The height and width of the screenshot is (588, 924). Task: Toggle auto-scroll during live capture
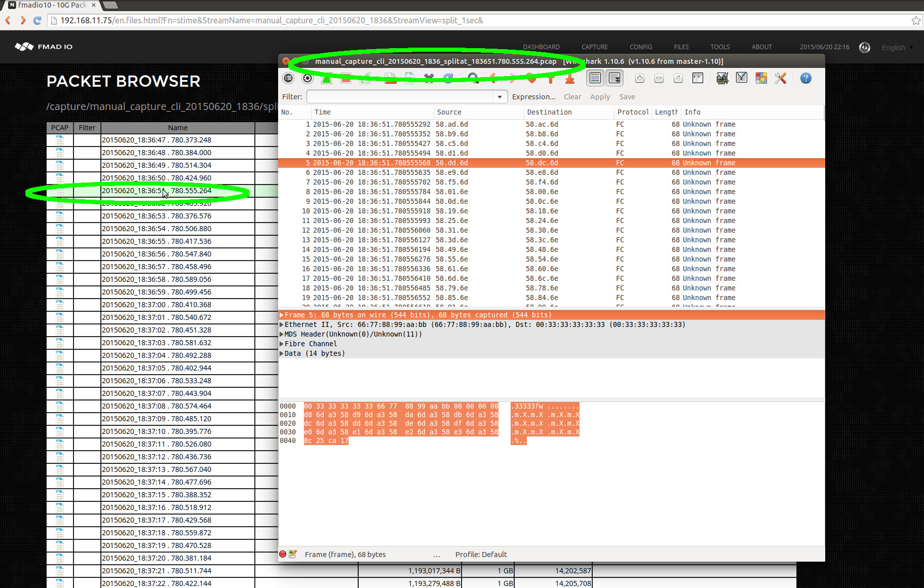(x=614, y=78)
